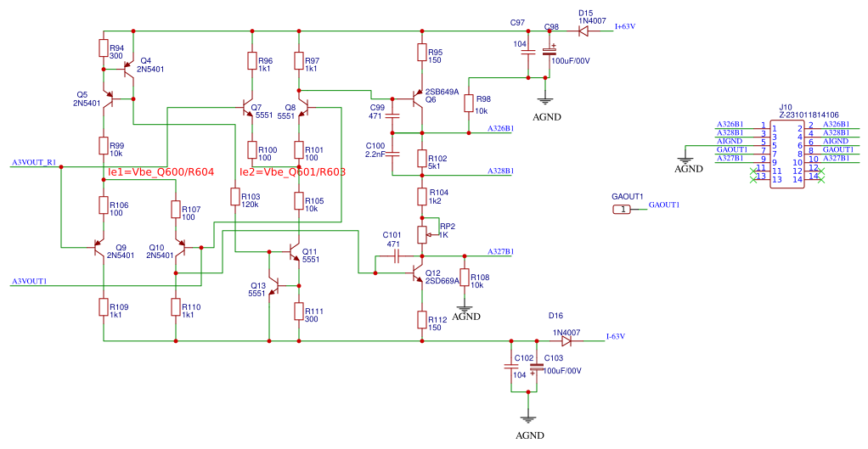
Task: Select the C98 electrolytic capacitor symbol
Action: pos(550,52)
